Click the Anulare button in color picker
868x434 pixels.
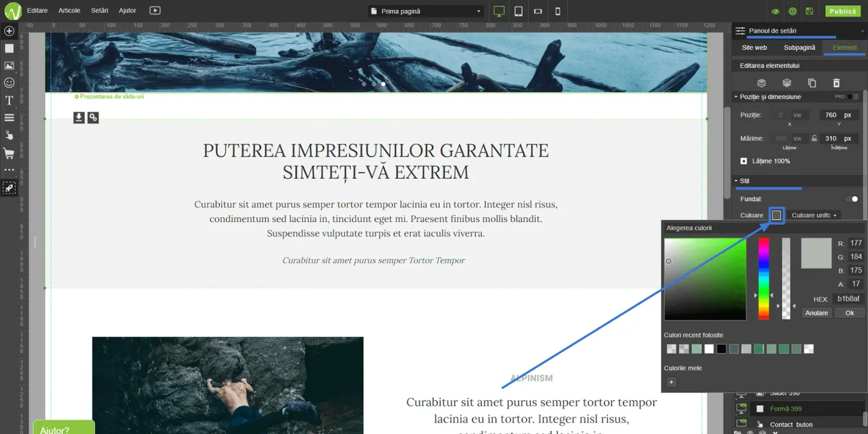coord(817,312)
